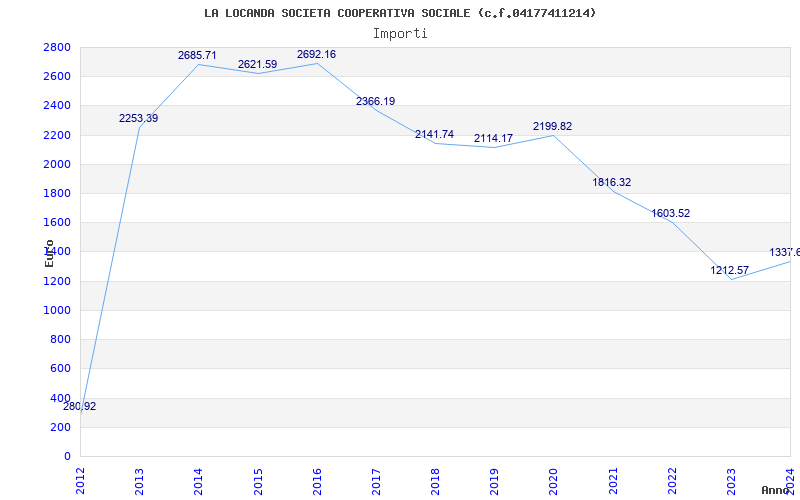Click y-axis tick label 200
800x500 pixels.
[60, 427]
